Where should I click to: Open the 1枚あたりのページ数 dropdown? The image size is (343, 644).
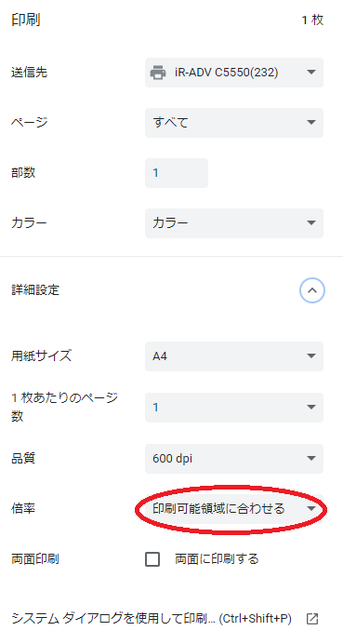[x=234, y=408]
